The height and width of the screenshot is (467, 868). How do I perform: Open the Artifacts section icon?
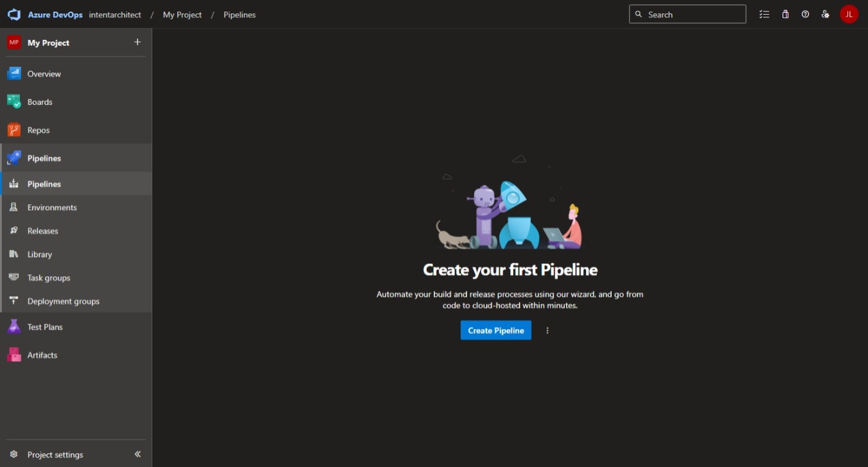click(x=14, y=355)
